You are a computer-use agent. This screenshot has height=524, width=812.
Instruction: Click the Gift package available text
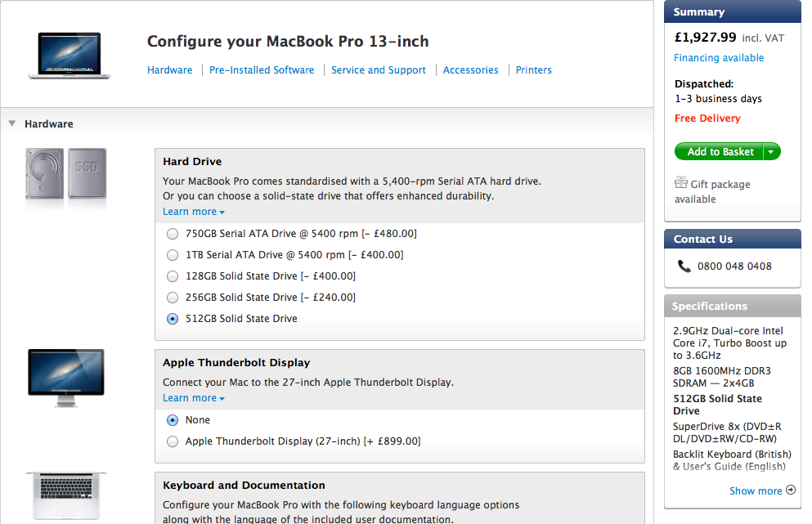[x=712, y=191]
